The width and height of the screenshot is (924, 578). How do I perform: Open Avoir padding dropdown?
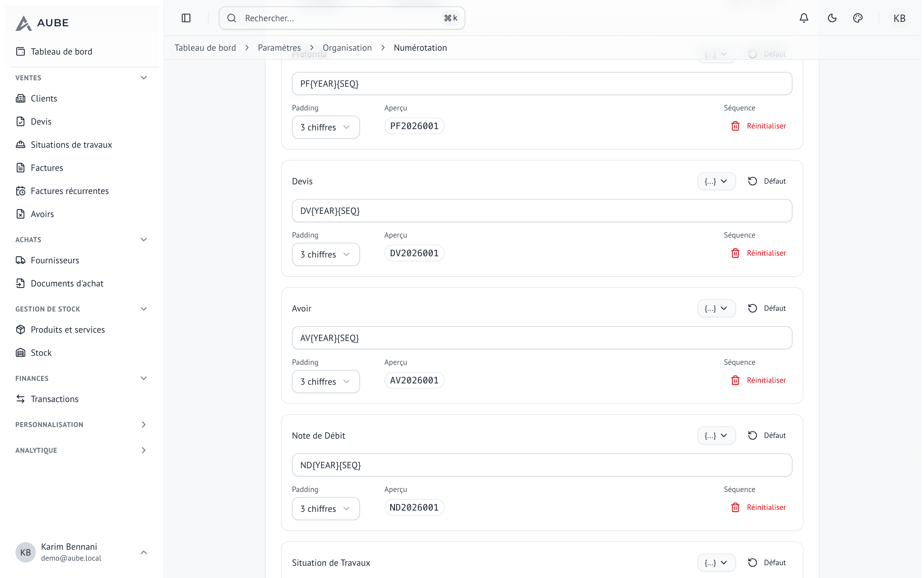pyautogui.click(x=326, y=381)
